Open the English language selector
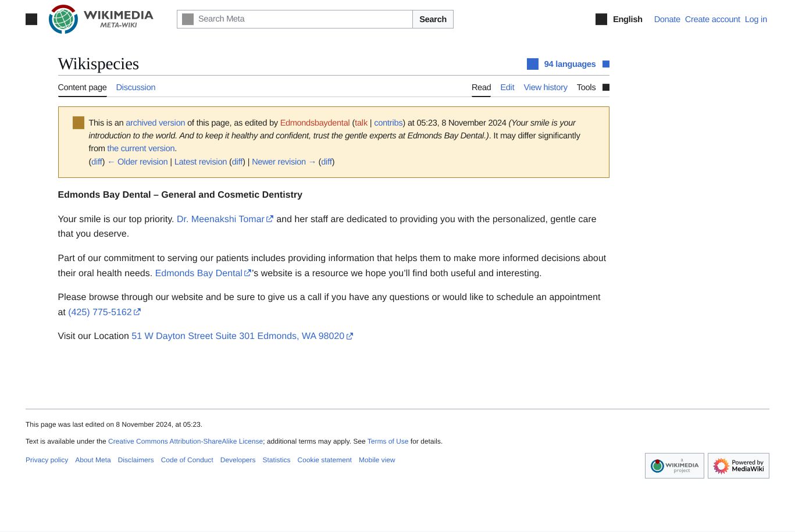The height and width of the screenshot is (532, 795). tap(627, 19)
